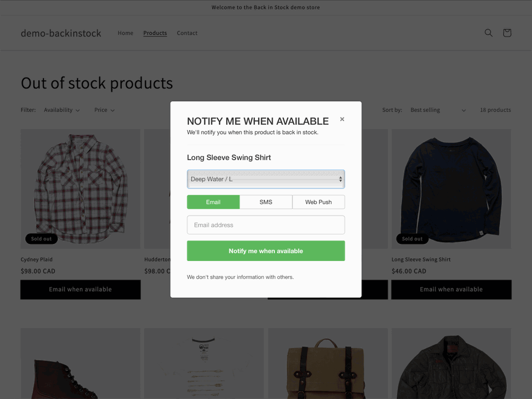
Task: Expand the Availability filter
Action: click(62, 110)
